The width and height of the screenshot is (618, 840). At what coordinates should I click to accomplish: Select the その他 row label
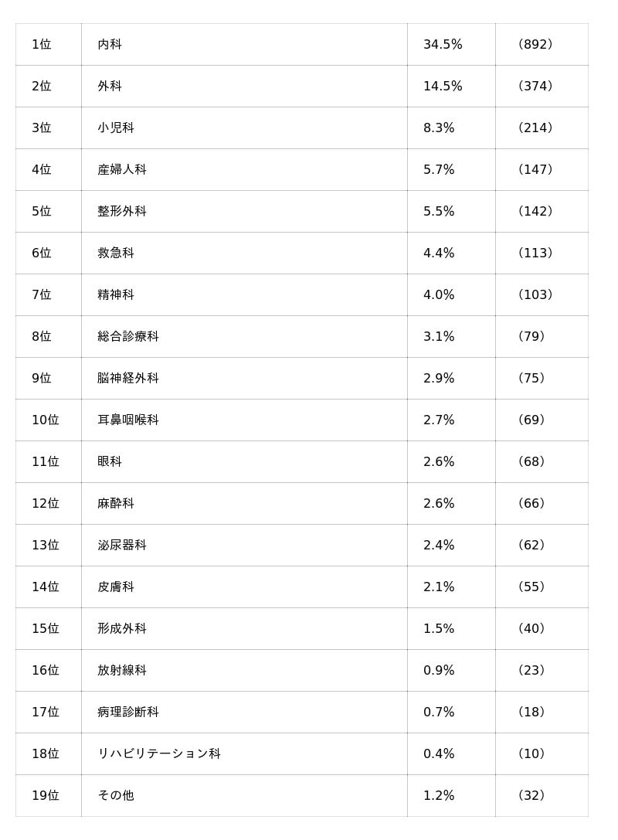point(116,796)
